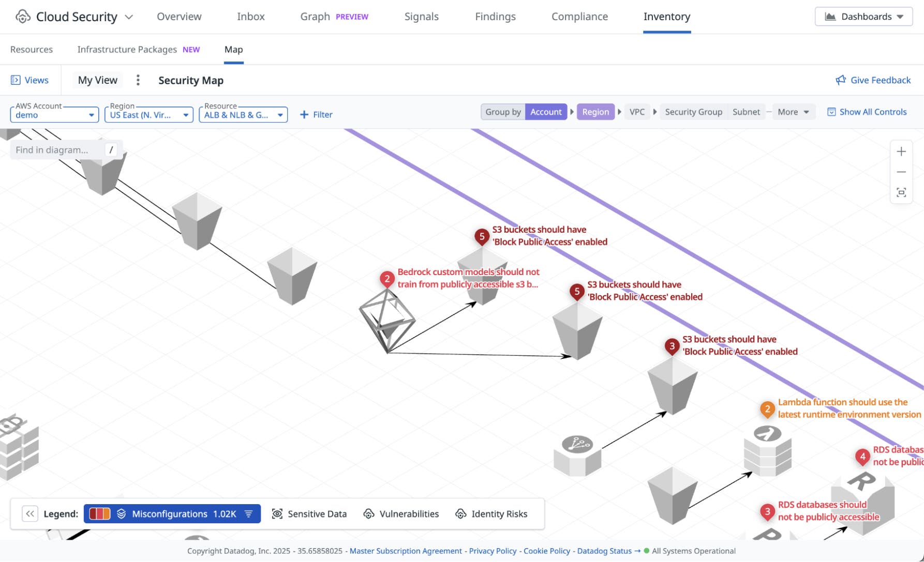Screen dimensions: 924x562
Task: Click the Give Feedback link
Action: tap(873, 80)
